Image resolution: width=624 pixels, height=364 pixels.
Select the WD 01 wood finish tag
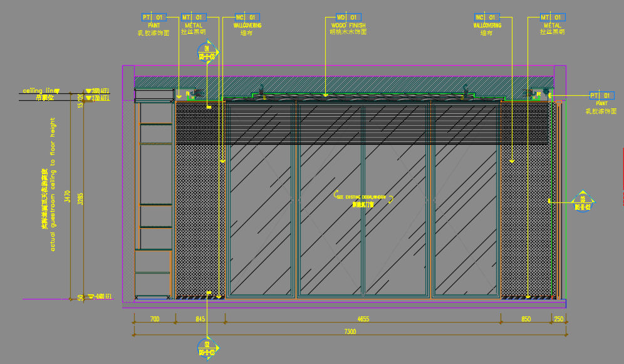[347, 17]
